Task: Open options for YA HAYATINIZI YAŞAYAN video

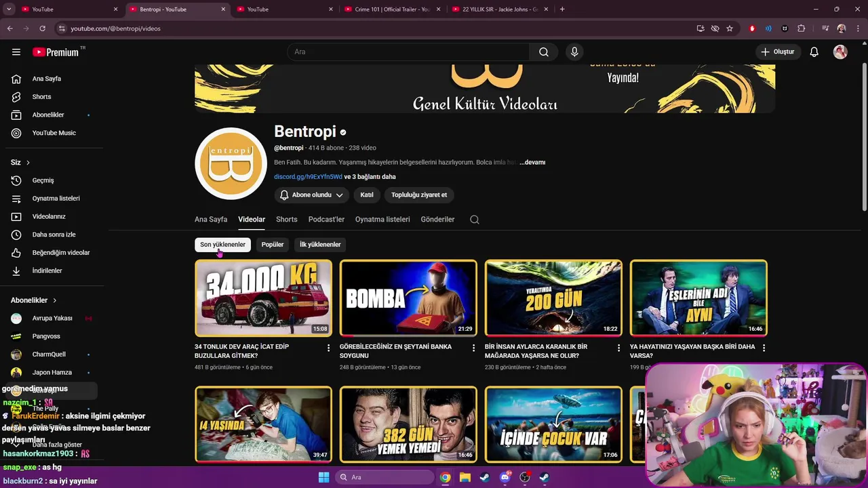Action: (x=764, y=348)
